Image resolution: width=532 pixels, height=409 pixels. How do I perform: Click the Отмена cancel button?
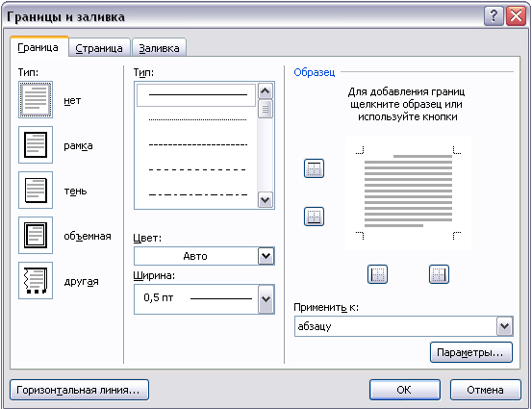click(485, 390)
